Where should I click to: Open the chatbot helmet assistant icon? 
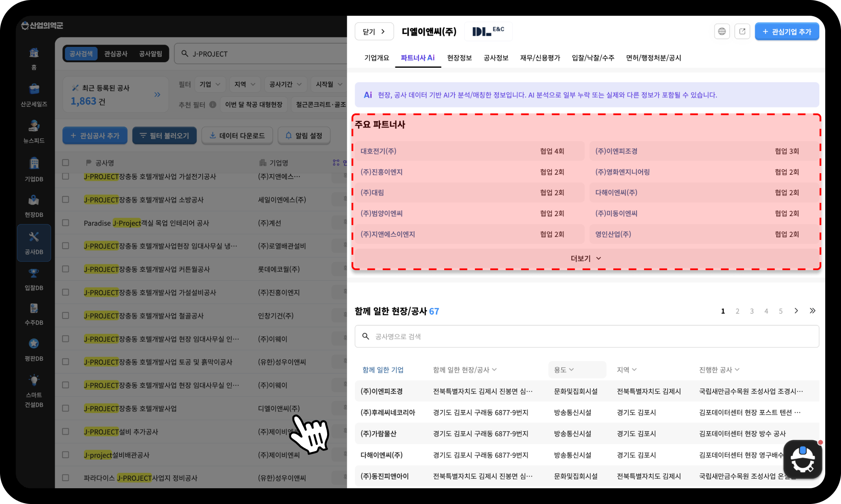coord(803,460)
